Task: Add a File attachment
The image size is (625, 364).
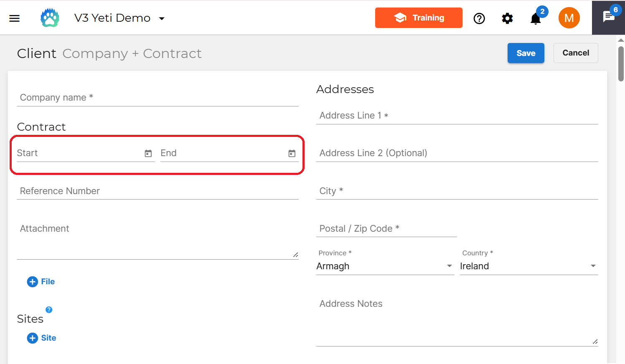Action: tap(41, 281)
